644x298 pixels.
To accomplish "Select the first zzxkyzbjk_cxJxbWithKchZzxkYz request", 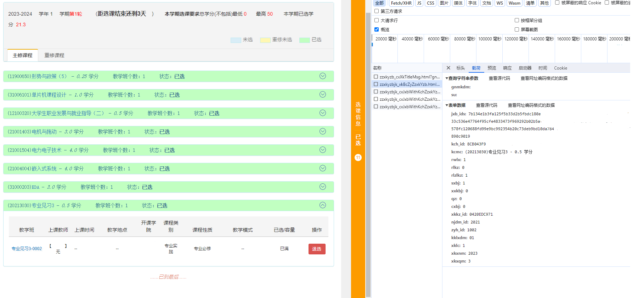I will [x=407, y=92].
